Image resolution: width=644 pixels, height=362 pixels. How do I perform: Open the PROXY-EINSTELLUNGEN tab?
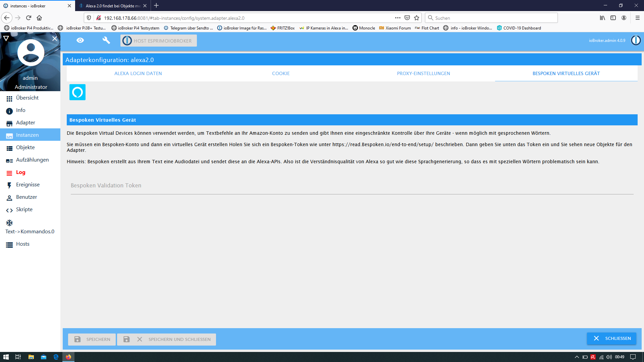(x=423, y=73)
